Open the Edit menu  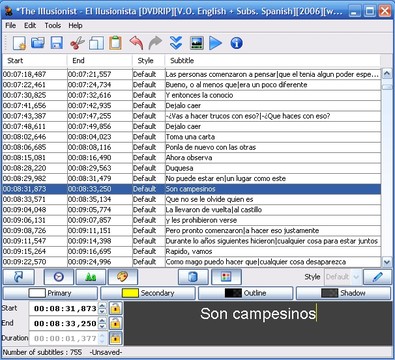pos(30,25)
